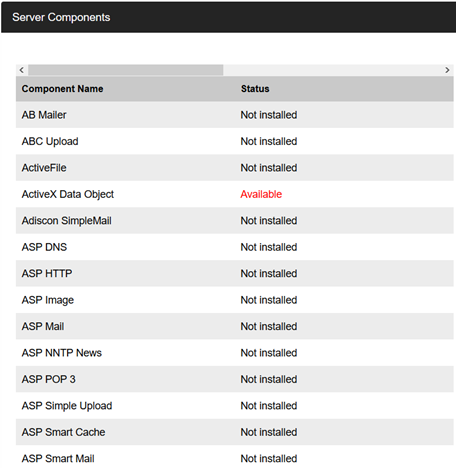Select the ASP Smart Cache component name
The height and width of the screenshot is (469, 456).
[x=63, y=432]
